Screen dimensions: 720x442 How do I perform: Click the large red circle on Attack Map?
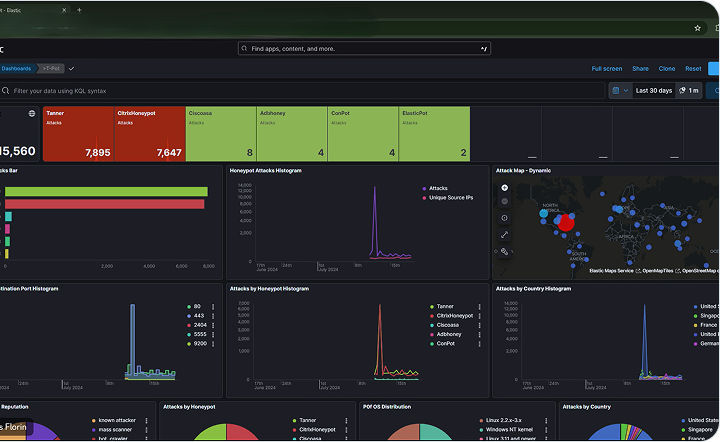566,223
